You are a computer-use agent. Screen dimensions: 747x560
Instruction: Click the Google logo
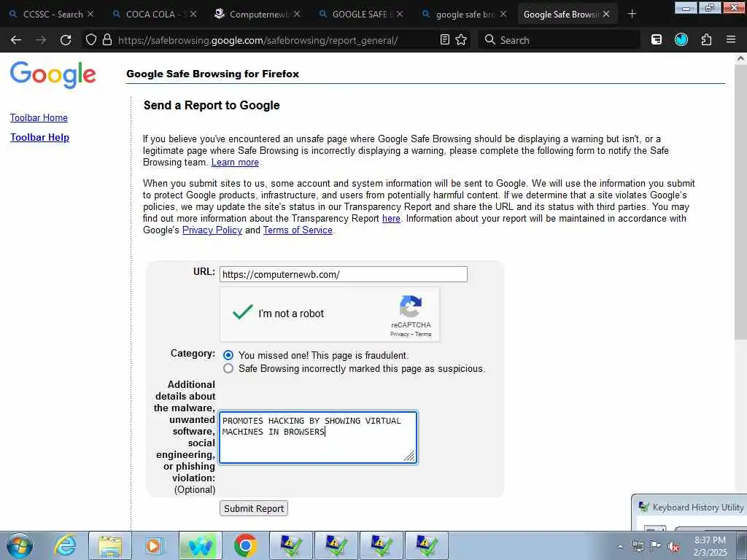pyautogui.click(x=53, y=75)
